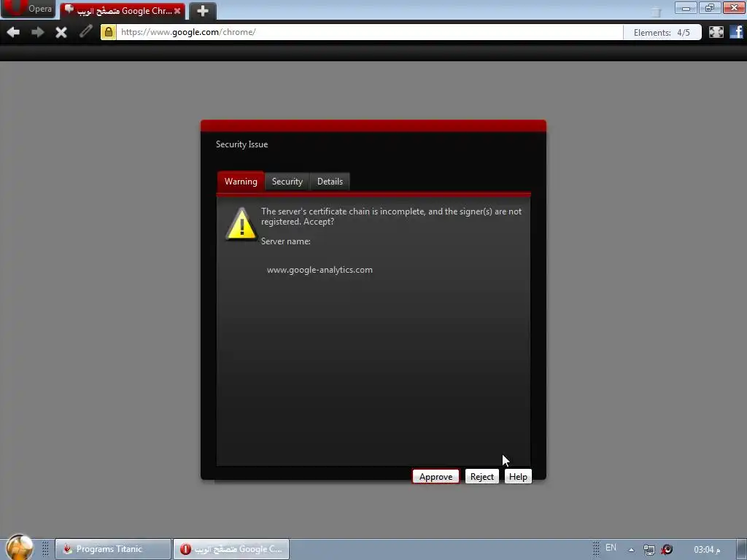747x560 pixels.
Task: Toggle the fullscreen icon in toolbar
Action: pos(716,32)
